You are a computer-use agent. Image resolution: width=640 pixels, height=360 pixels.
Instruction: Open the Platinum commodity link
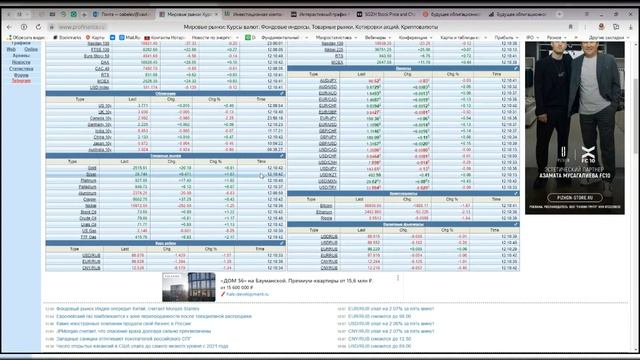(88, 180)
